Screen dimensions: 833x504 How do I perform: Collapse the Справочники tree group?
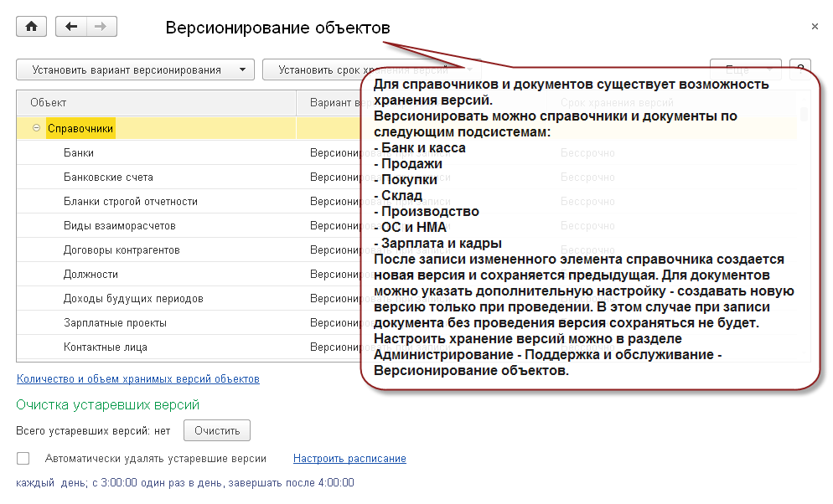click(x=36, y=128)
